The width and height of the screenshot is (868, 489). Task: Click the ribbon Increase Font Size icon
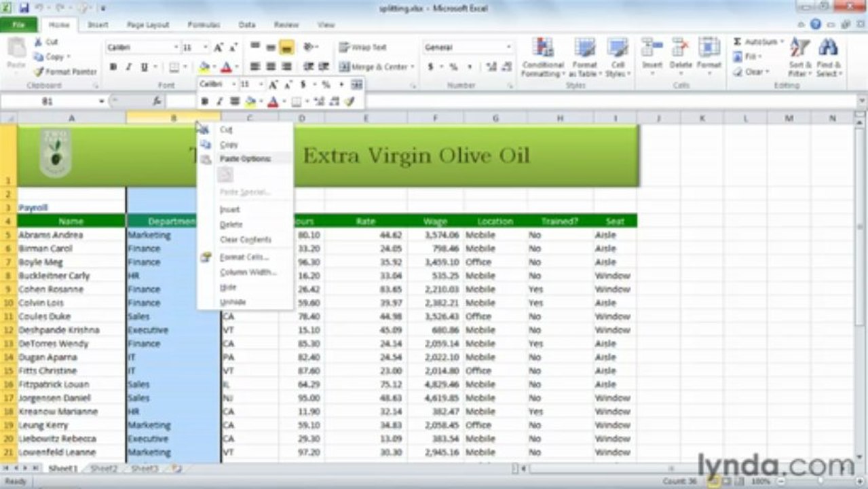pyautogui.click(x=218, y=48)
